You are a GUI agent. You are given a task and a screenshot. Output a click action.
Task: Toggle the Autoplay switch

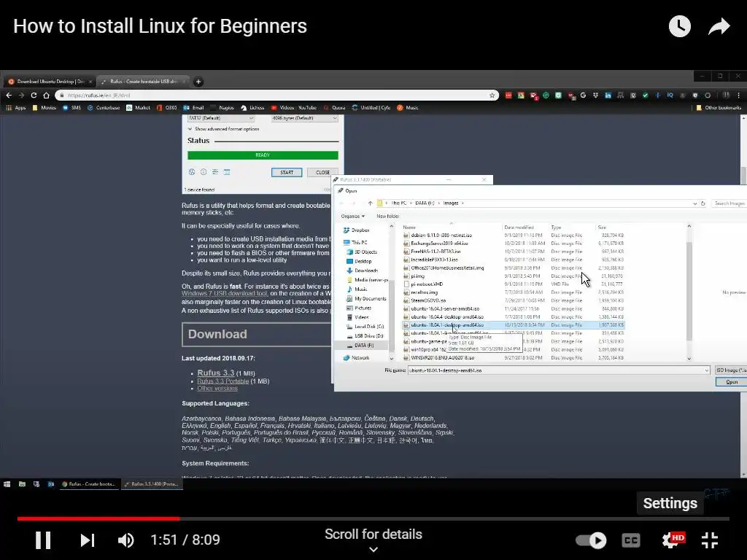pos(591,540)
